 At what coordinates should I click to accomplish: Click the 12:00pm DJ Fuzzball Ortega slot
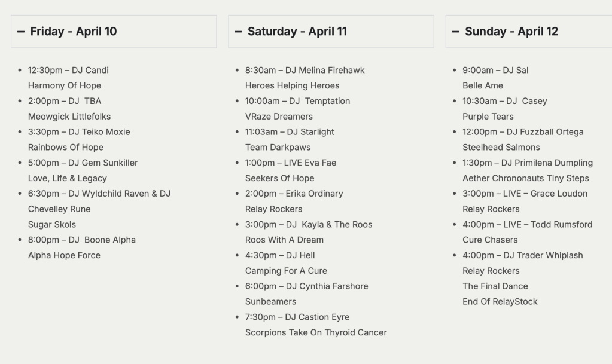[523, 132]
